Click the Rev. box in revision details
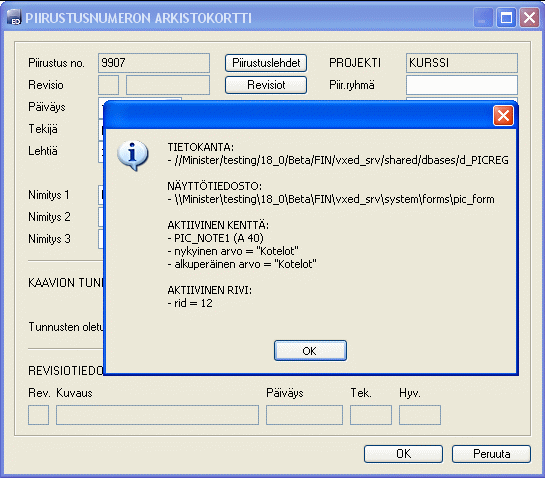This screenshot has width=545, height=478. tap(39, 415)
